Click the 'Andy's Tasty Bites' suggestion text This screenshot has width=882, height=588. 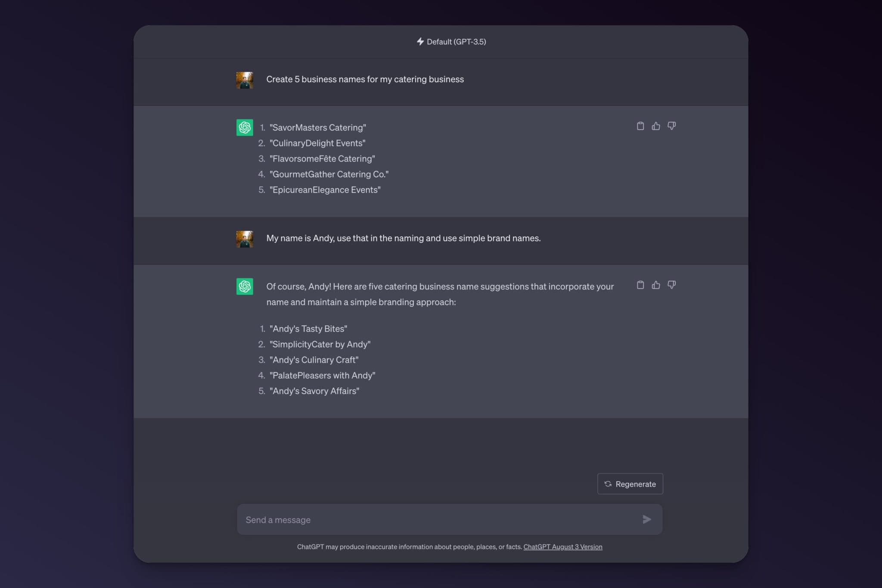308,329
